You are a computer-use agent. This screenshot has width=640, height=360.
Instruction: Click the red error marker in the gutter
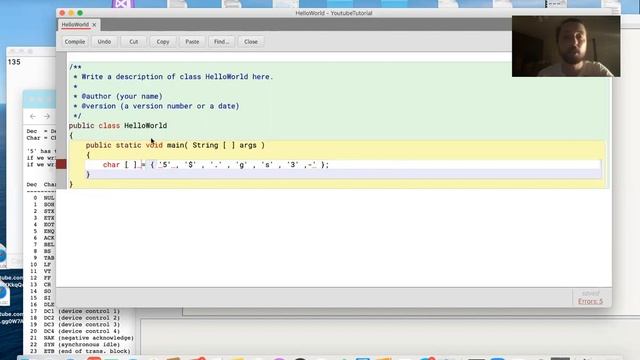[61, 164]
